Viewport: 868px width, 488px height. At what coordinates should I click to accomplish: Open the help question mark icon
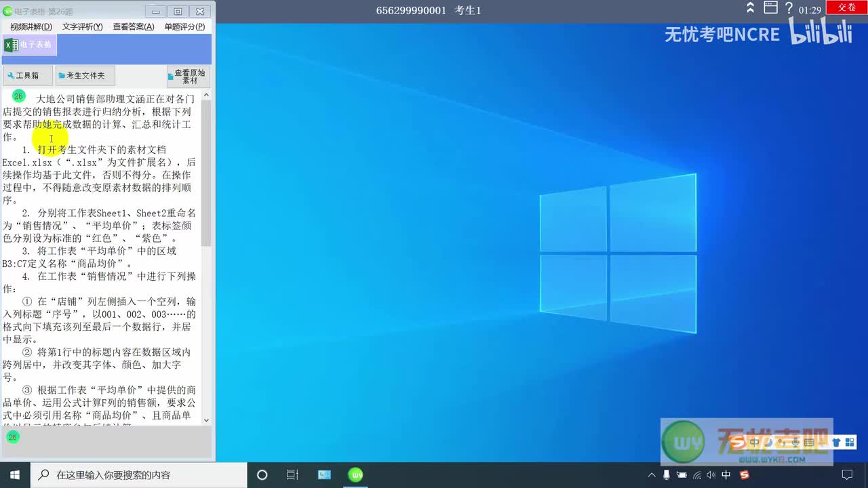[x=789, y=8]
